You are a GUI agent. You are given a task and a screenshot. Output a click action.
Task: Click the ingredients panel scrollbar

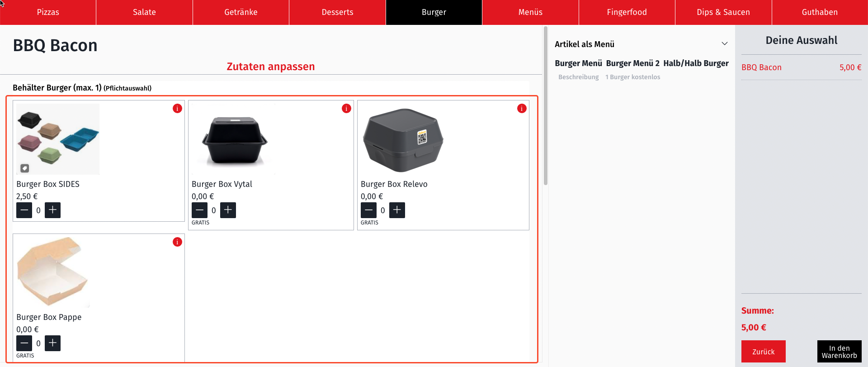[546, 106]
